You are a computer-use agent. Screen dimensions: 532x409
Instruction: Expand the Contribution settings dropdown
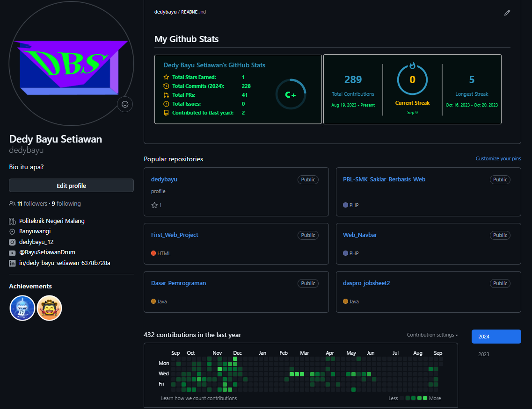coord(432,335)
